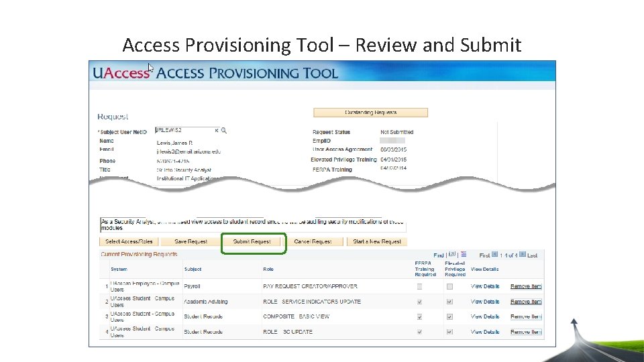The width and height of the screenshot is (644, 362).
Task: Click the FERPA Training Required column header
Action: (x=425, y=269)
